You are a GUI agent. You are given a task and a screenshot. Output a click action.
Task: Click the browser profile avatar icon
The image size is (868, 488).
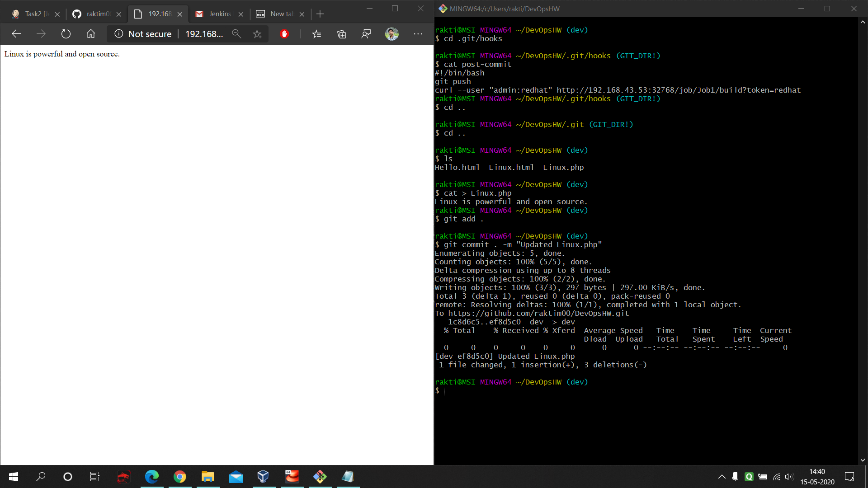click(392, 34)
